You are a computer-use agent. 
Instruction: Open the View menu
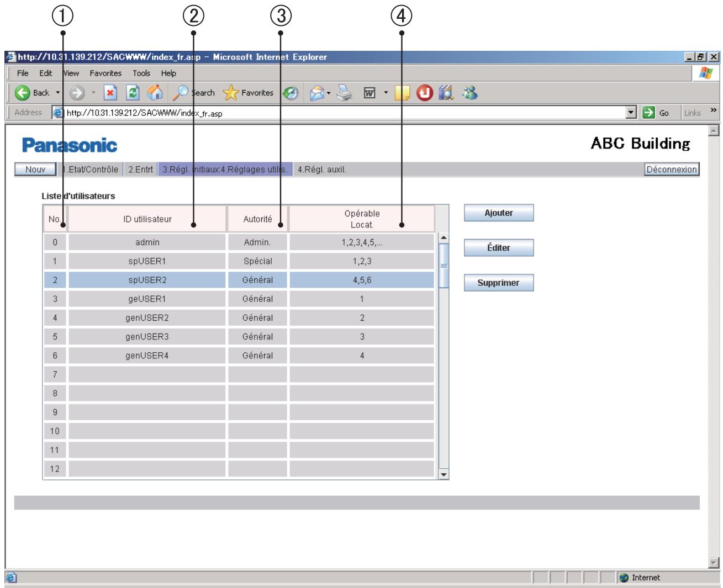pyautogui.click(x=71, y=73)
